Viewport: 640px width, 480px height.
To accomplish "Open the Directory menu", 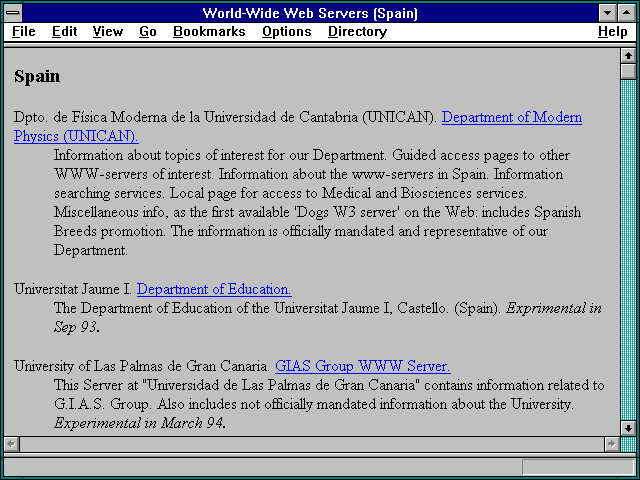I will coord(358,31).
